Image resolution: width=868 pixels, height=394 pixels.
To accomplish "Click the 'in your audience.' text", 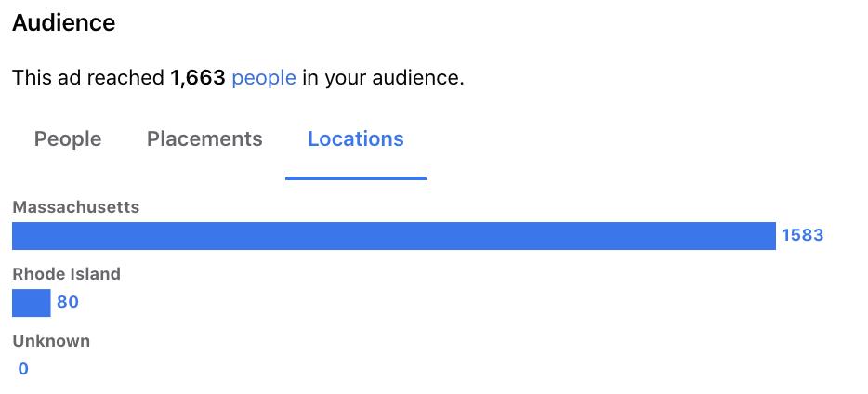I will point(383,78).
